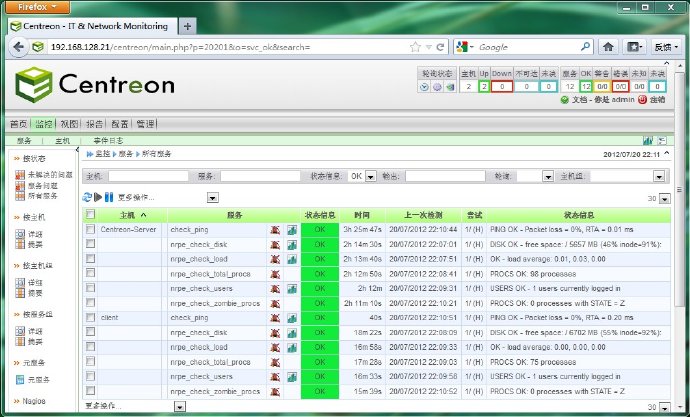690x417 pixels.
Task: Open 服务问题 in the sidebar
Action: (x=43, y=186)
